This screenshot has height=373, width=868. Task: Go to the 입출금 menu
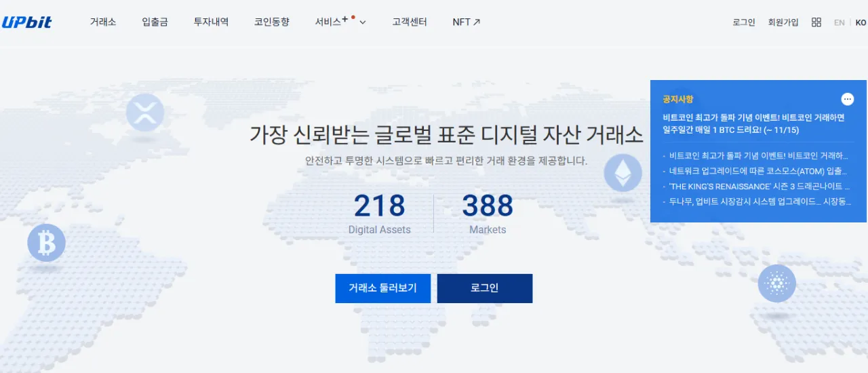click(155, 22)
